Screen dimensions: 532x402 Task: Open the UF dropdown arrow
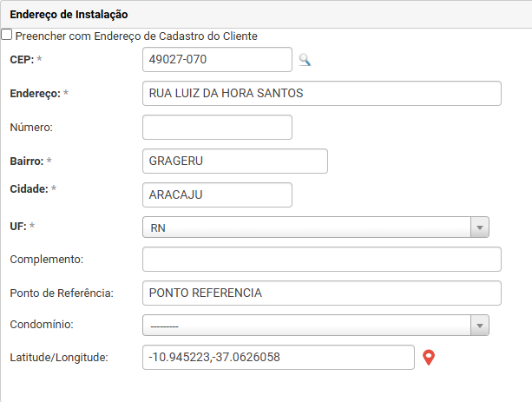(x=479, y=227)
